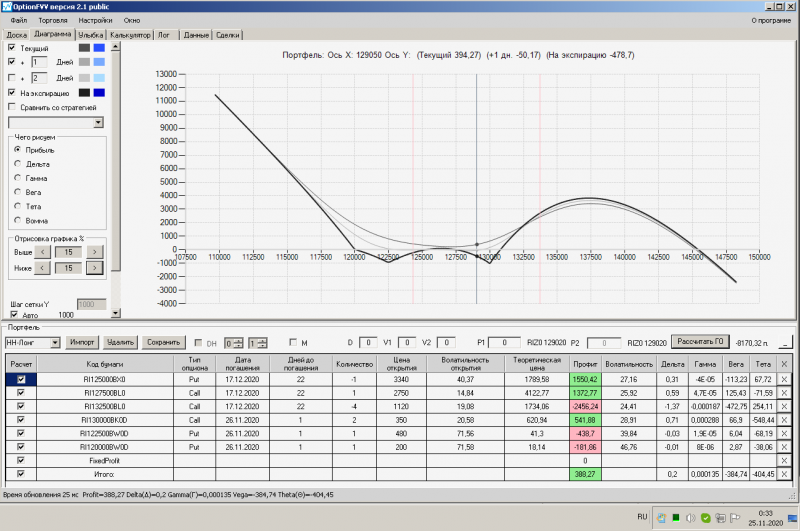
Task: Switch to the Сделки tab
Action: click(227, 35)
